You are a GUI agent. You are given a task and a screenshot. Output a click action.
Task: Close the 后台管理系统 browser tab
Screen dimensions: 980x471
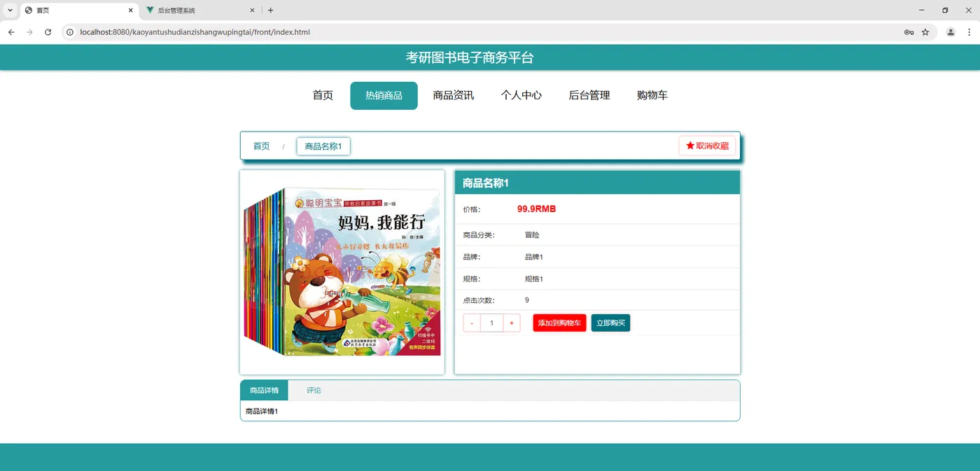[253, 10]
